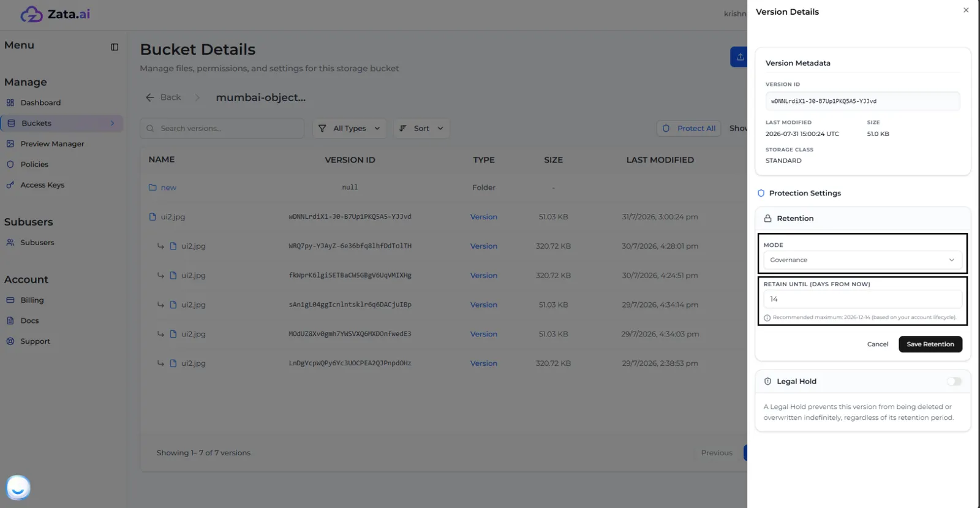The image size is (980, 508).
Task: Click the Cancel button
Action: [x=877, y=344]
